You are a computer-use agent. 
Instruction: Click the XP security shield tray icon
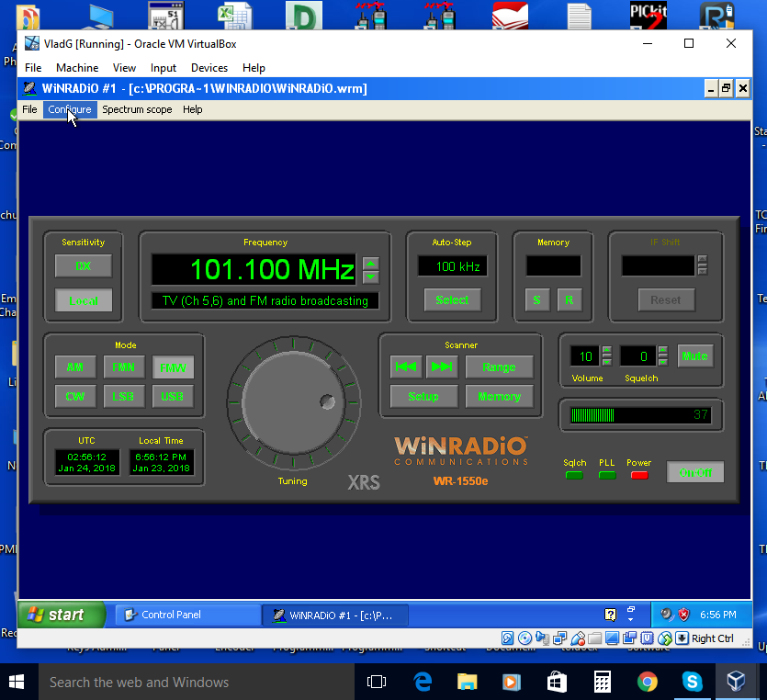(x=682, y=615)
